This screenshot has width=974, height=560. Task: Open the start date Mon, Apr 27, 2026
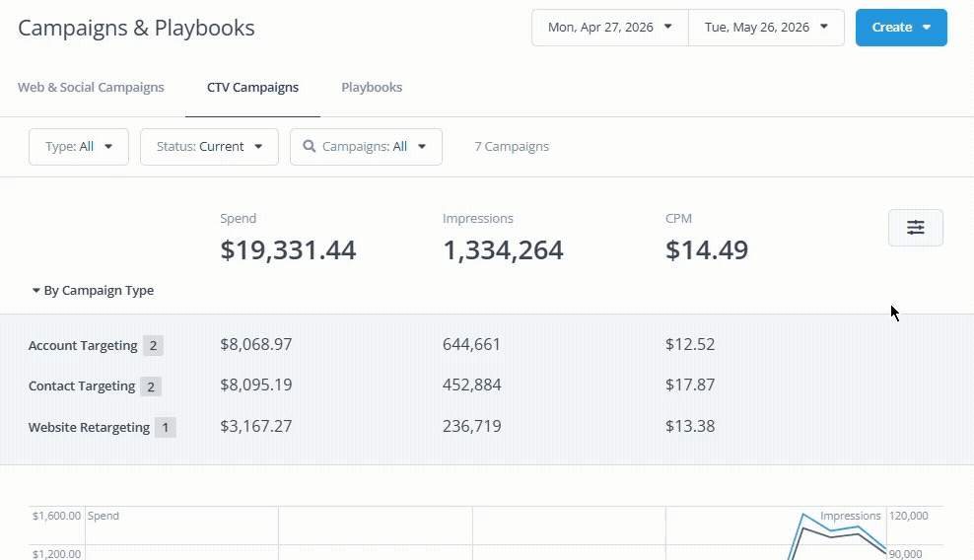pyautogui.click(x=610, y=28)
